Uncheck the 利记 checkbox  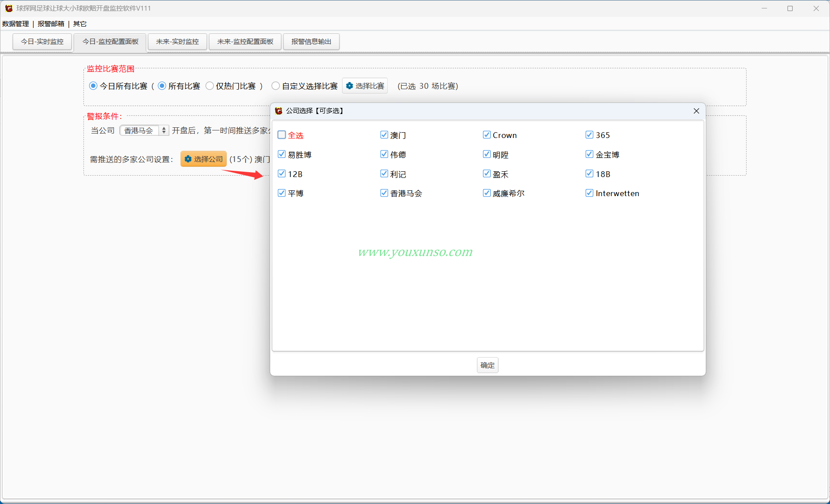(x=384, y=173)
